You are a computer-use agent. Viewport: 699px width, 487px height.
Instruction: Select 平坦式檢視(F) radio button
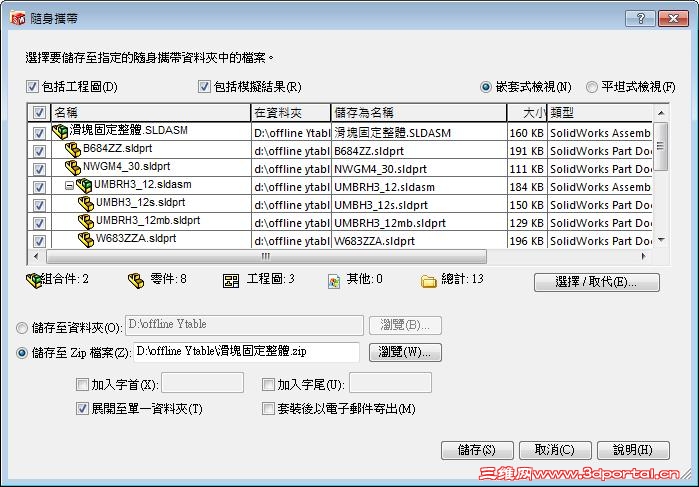tap(592, 87)
